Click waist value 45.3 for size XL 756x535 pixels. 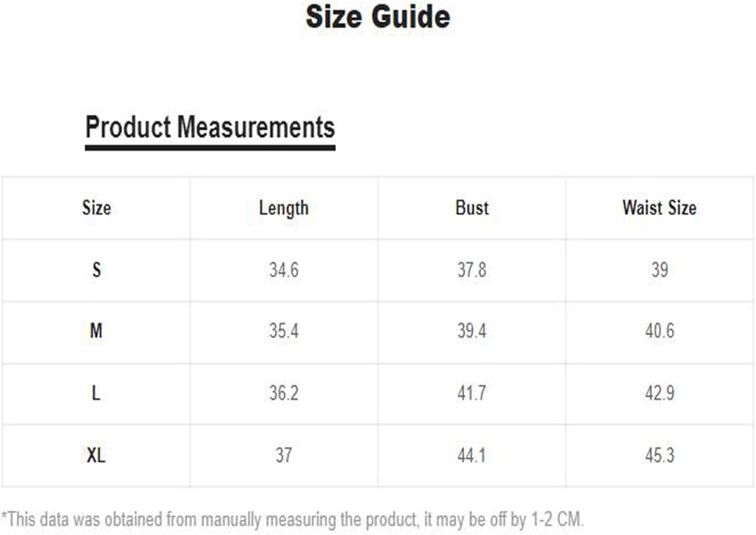(x=659, y=455)
